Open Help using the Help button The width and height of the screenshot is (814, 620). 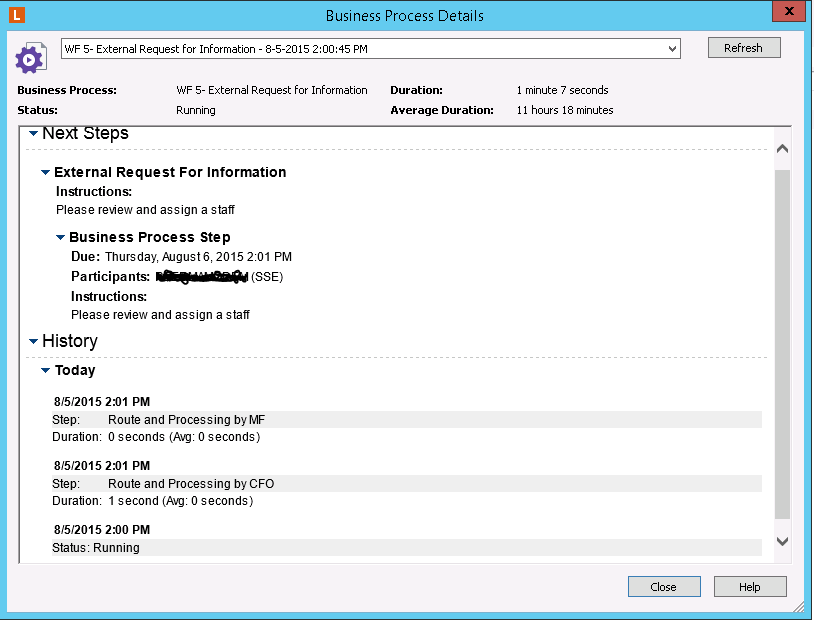(750, 587)
